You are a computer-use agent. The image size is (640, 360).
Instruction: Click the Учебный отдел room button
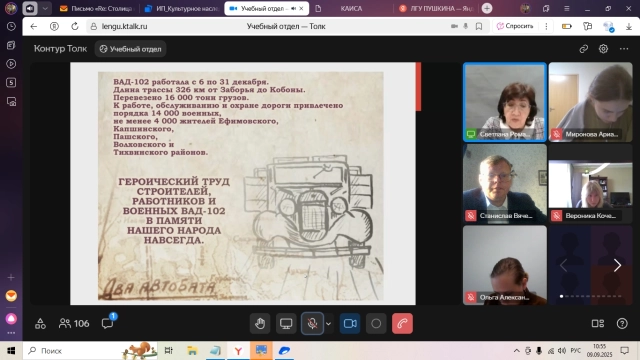[130, 49]
